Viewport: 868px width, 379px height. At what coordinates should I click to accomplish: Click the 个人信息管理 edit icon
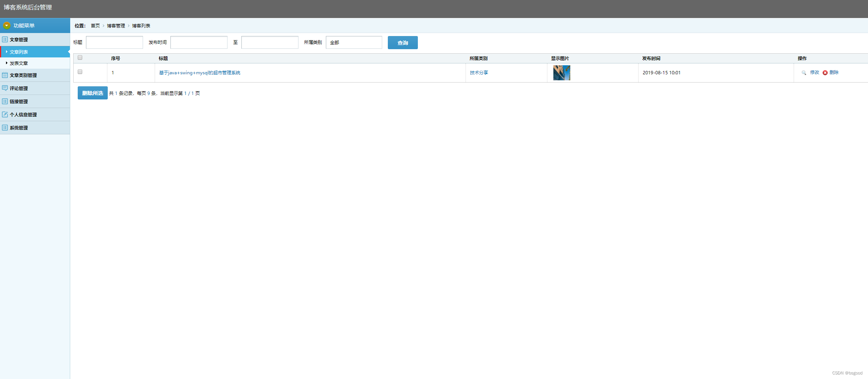tap(5, 114)
